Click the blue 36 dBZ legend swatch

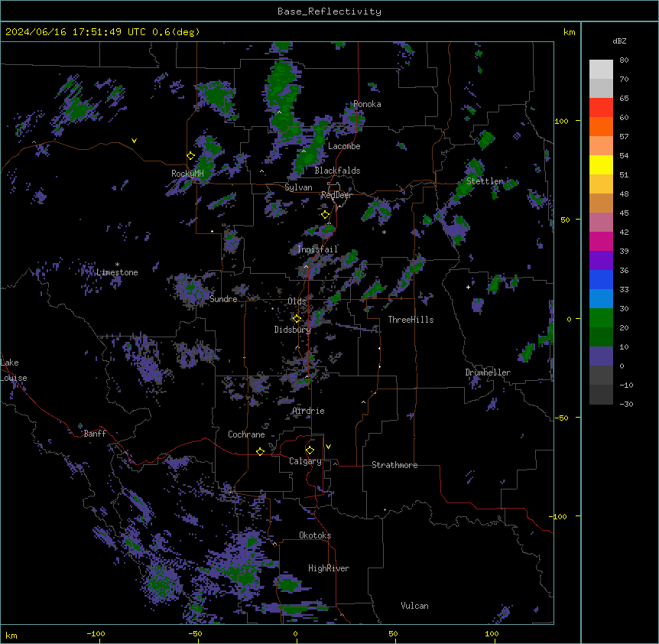601,279
